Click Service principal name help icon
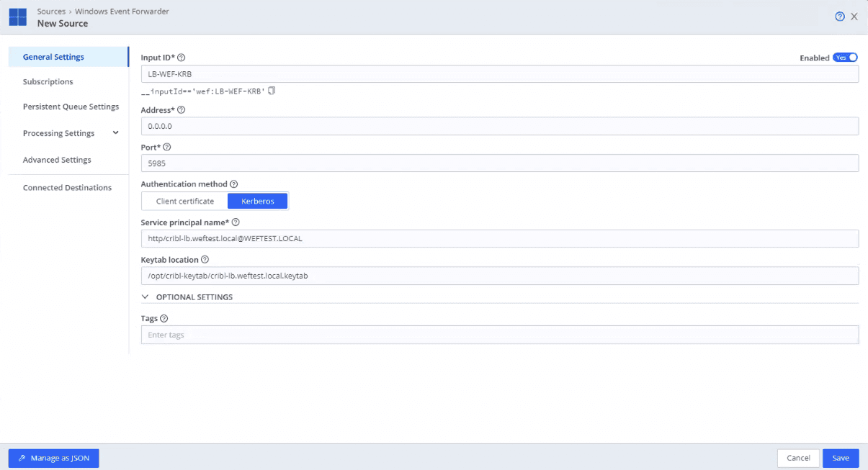The height and width of the screenshot is (470, 868). click(236, 222)
